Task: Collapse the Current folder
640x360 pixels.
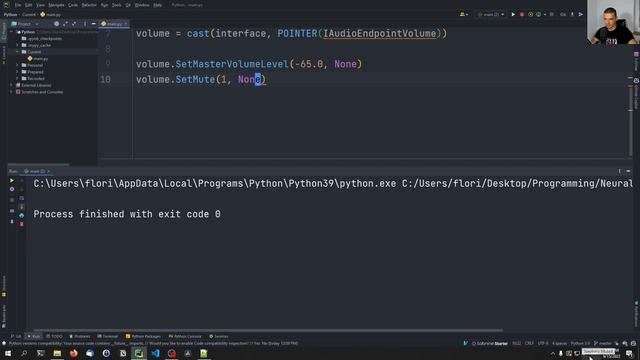Action: (18, 52)
